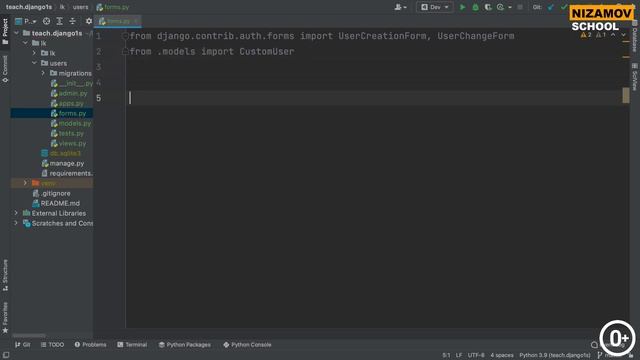
Task: Click the search icon in the status bar
Action: [594, 345]
